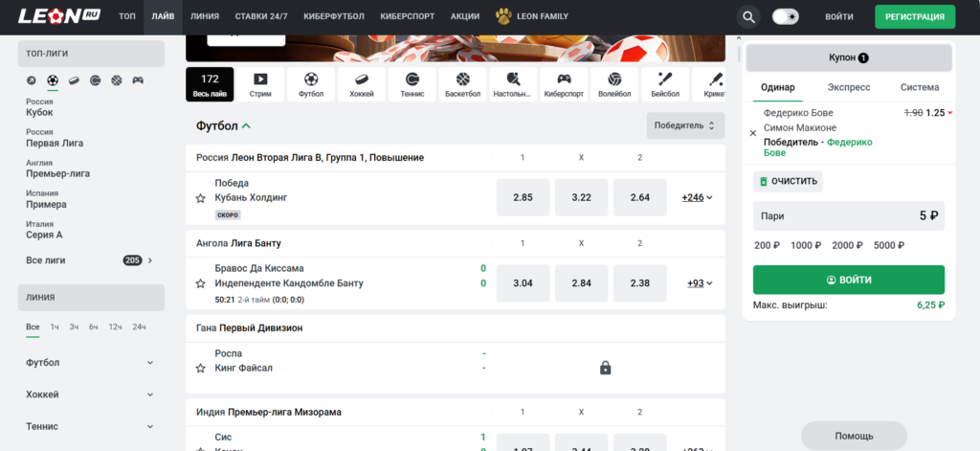Filter live events by Хоккей icon
Screen dimensions: 980x451
[362, 84]
